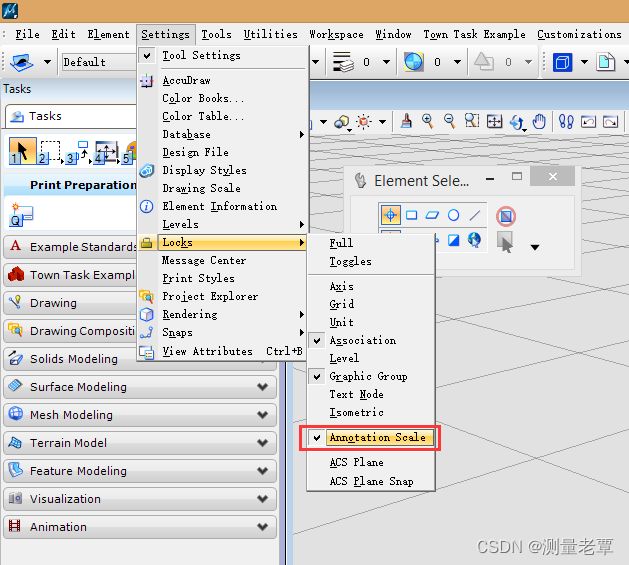Toggle the Tool Settings checkmark item
The width and height of the screenshot is (629, 565).
[x=223, y=55]
